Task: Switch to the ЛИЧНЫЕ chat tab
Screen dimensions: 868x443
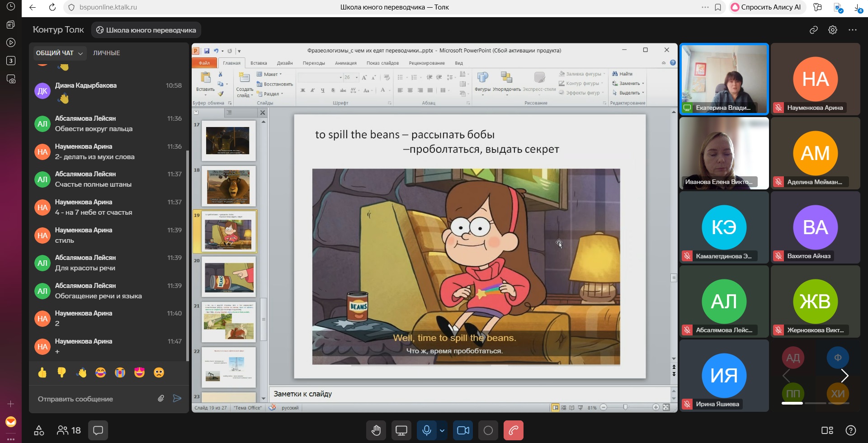Action: tap(107, 53)
